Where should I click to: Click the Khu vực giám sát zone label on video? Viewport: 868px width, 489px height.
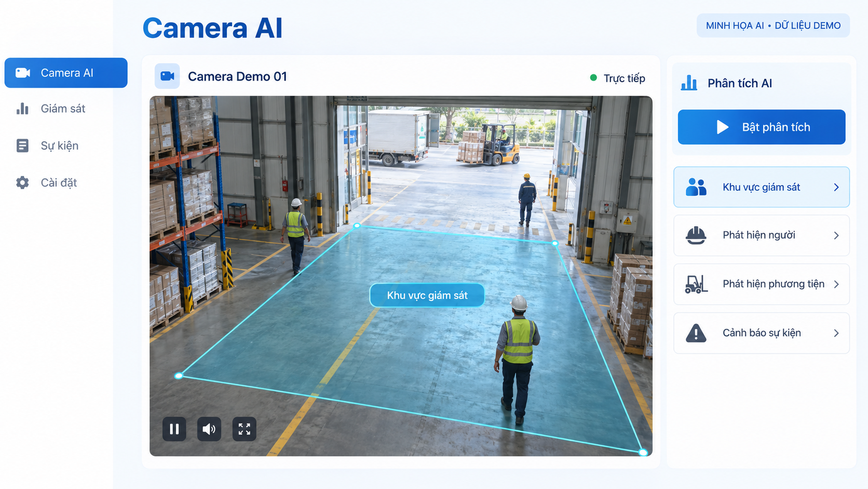tap(427, 295)
